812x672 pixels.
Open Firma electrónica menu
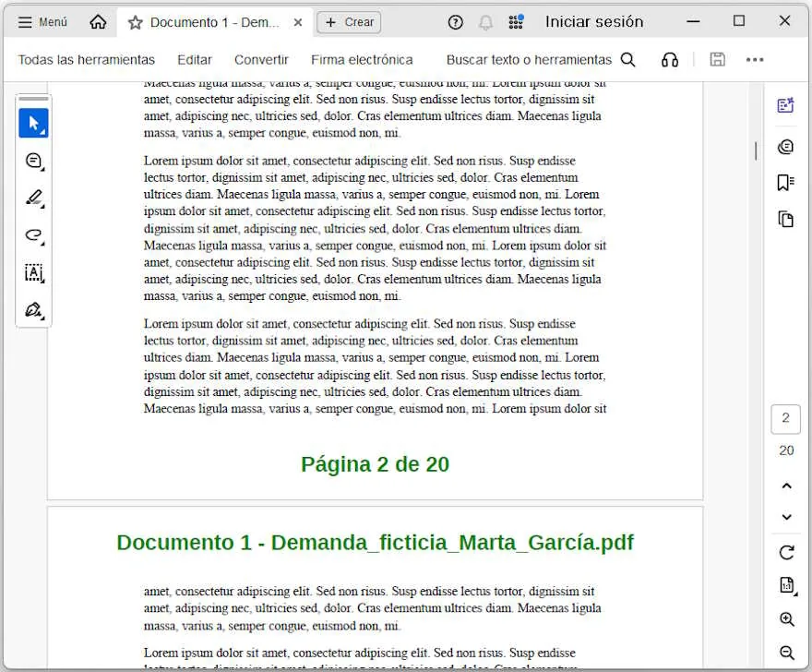pos(362,60)
